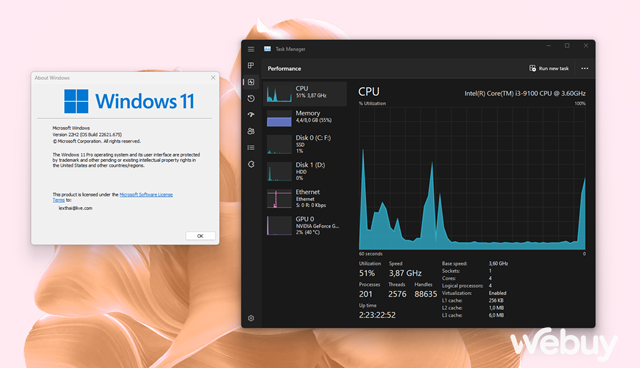Select Disk 1 (D:) entry
The width and height of the screenshot is (640, 368).
point(305,171)
